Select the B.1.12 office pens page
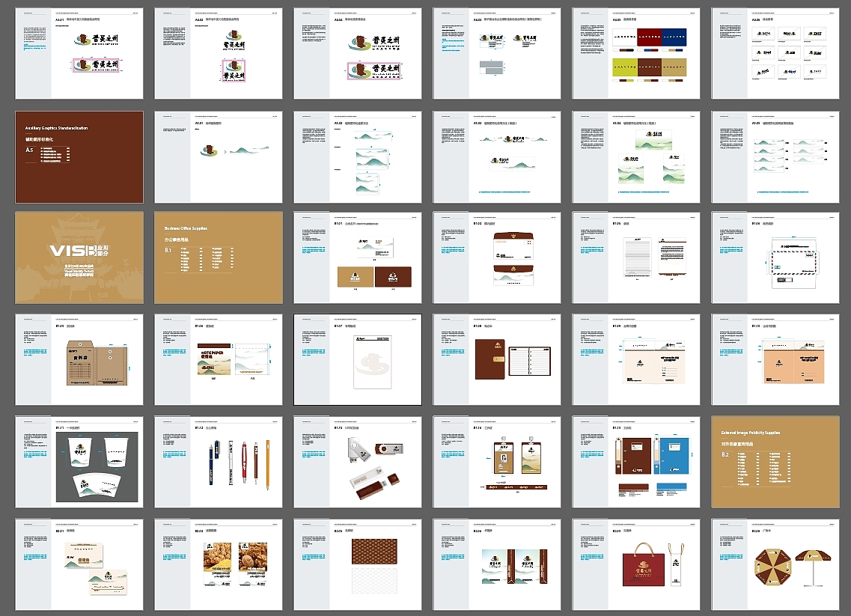The height and width of the screenshot is (616, 851). click(219, 462)
